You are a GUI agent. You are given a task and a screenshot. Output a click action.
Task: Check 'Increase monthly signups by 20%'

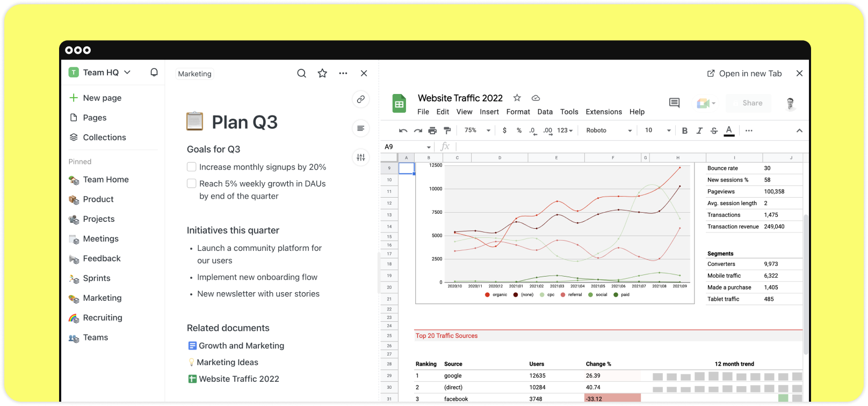[x=191, y=167]
